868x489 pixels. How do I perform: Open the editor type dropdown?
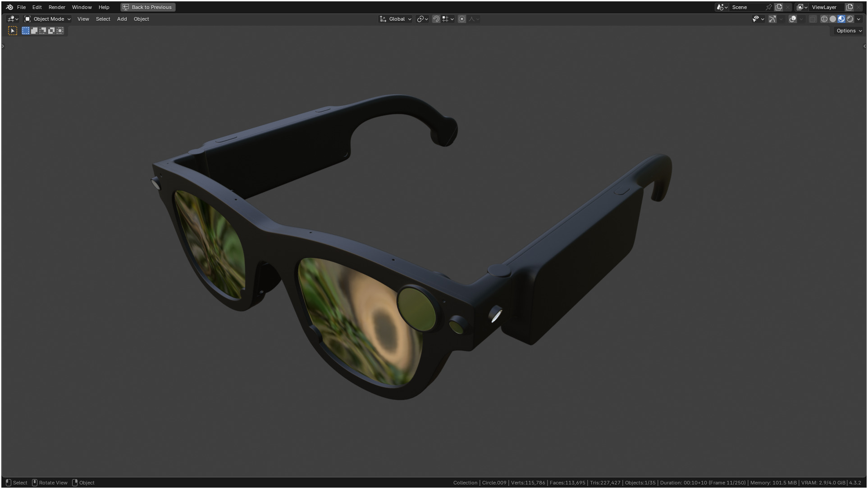click(13, 19)
